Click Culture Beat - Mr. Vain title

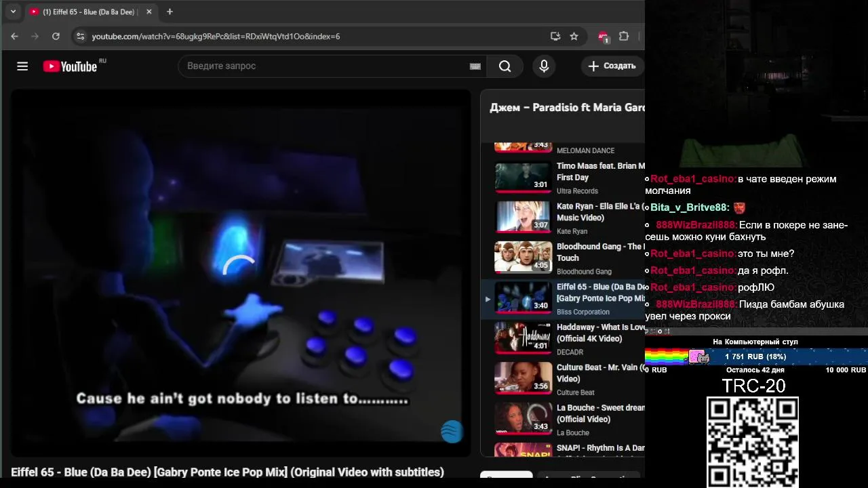point(600,373)
